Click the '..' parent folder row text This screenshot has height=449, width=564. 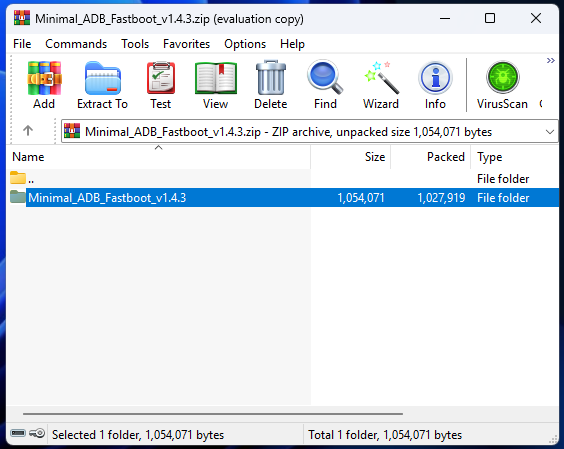(31, 182)
